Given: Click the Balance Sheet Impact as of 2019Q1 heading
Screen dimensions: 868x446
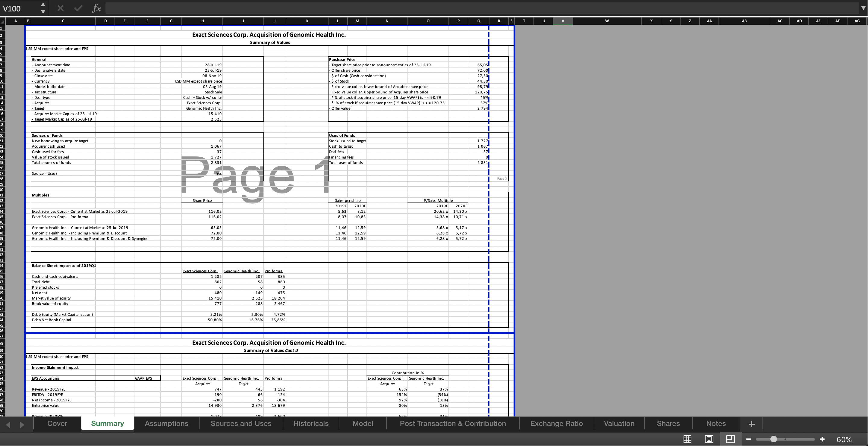Looking at the screenshot, I should click(64, 266).
